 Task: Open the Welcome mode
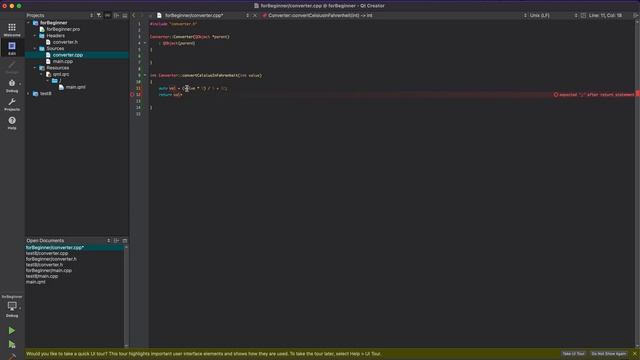pyautogui.click(x=12, y=30)
